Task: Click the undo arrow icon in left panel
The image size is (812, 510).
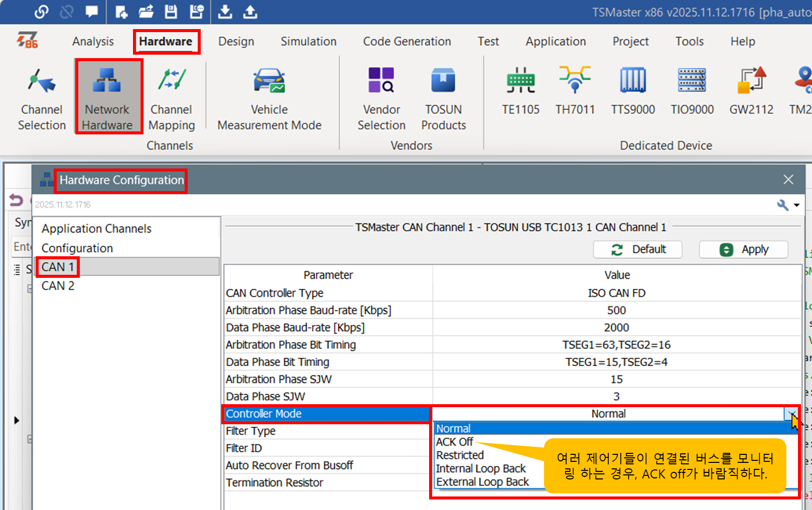Action: 16,201
